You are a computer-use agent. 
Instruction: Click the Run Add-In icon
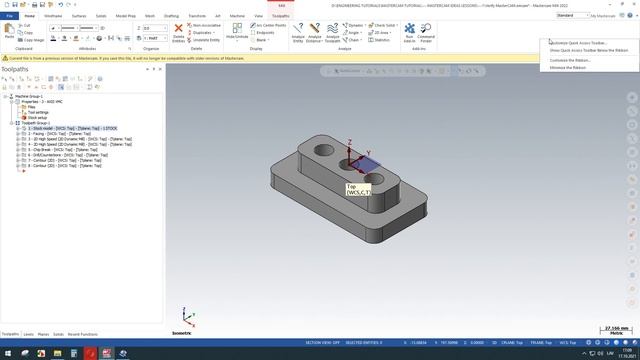pyautogui.click(x=409, y=28)
